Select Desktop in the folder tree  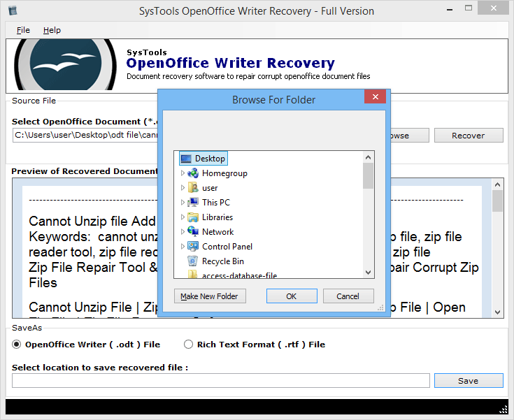[210, 159]
